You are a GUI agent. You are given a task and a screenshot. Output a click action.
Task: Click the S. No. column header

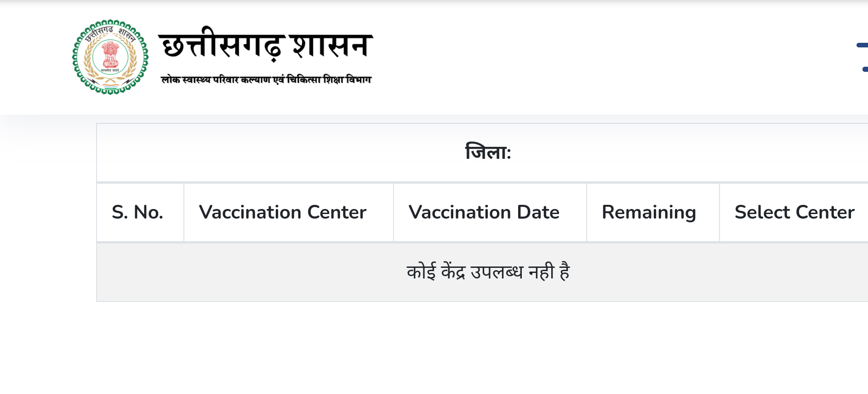137,212
